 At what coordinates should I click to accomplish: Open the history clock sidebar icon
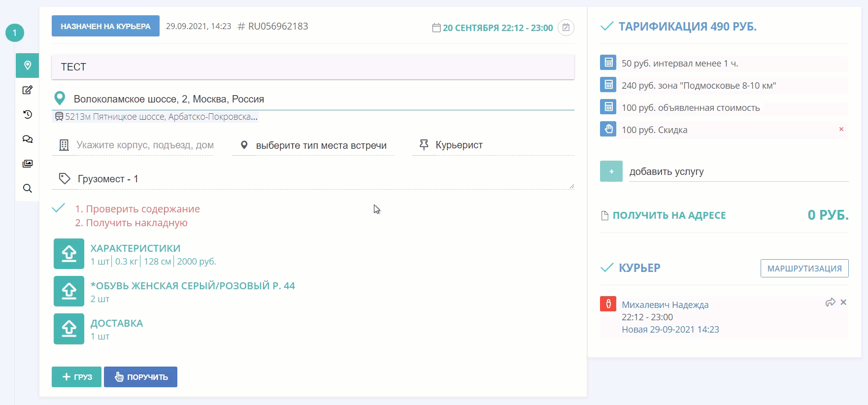tap(28, 114)
